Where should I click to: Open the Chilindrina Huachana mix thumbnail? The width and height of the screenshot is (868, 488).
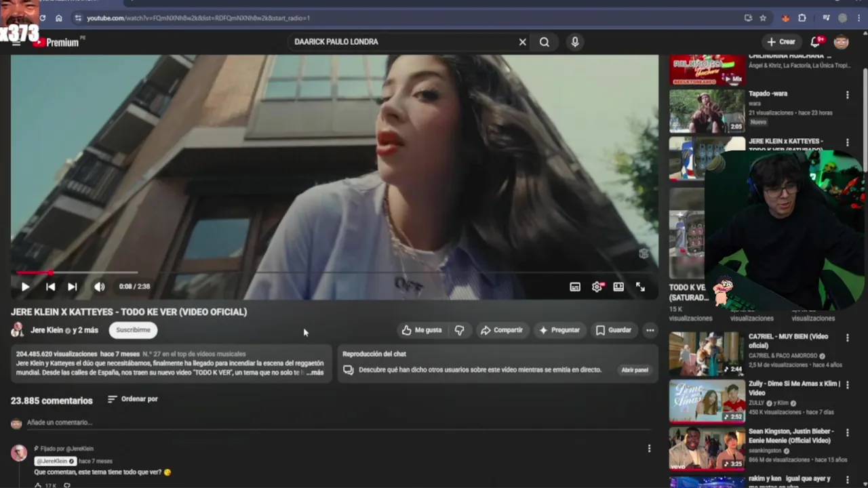pyautogui.click(x=707, y=70)
